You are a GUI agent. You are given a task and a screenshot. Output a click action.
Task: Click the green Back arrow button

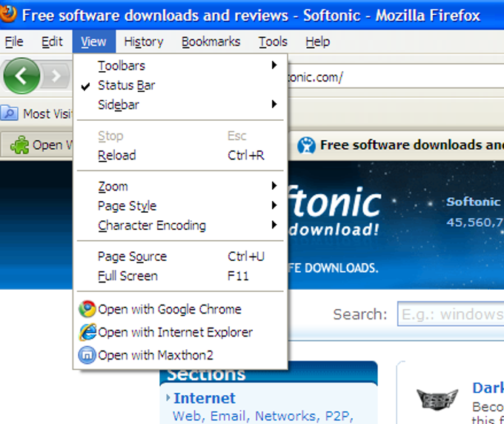click(21, 76)
